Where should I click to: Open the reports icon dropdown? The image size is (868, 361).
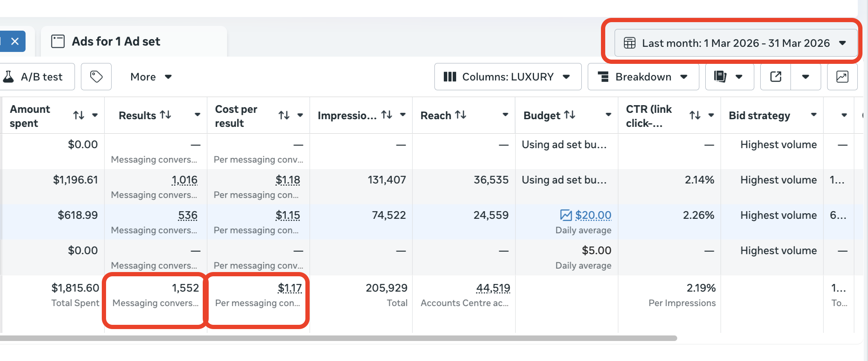[729, 77]
